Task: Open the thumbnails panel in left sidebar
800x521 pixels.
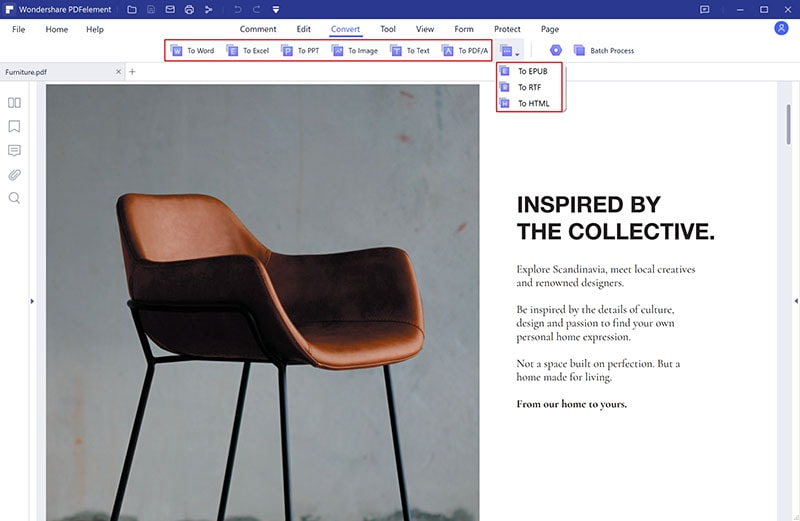Action: [14, 103]
